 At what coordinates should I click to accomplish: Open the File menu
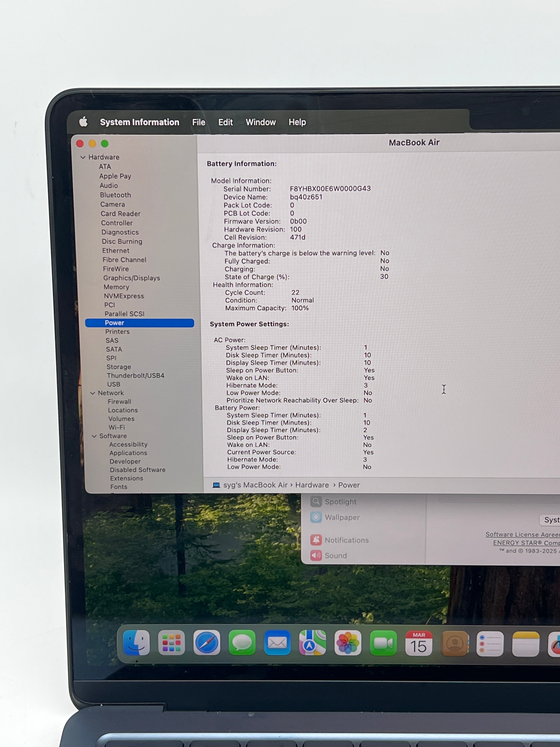click(x=199, y=122)
